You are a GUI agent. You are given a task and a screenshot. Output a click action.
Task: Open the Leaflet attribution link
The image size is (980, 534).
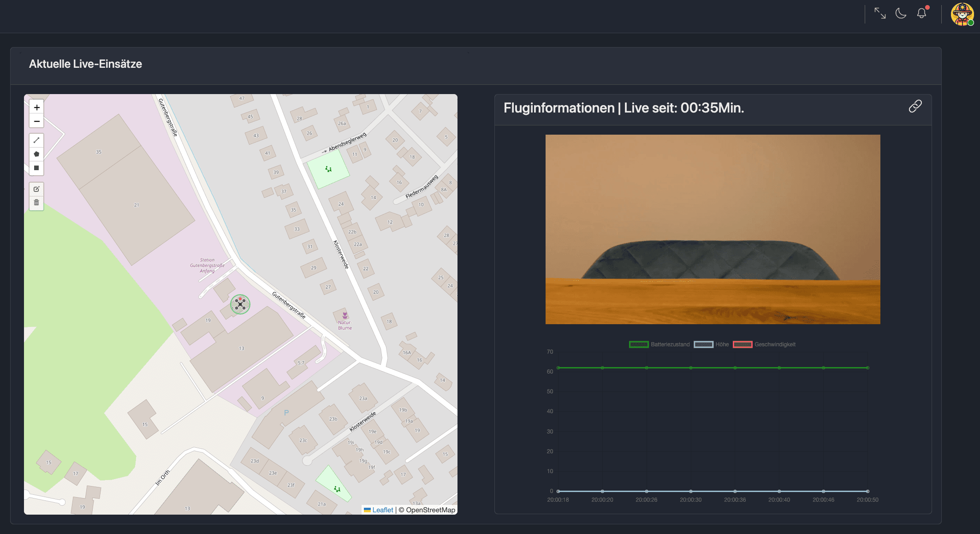[382, 510]
